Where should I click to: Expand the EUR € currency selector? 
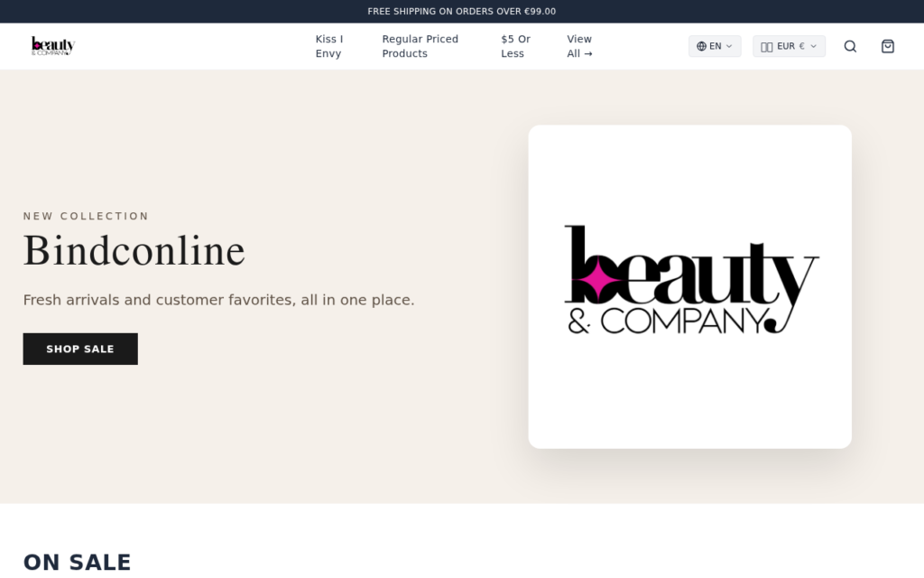pos(789,47)
